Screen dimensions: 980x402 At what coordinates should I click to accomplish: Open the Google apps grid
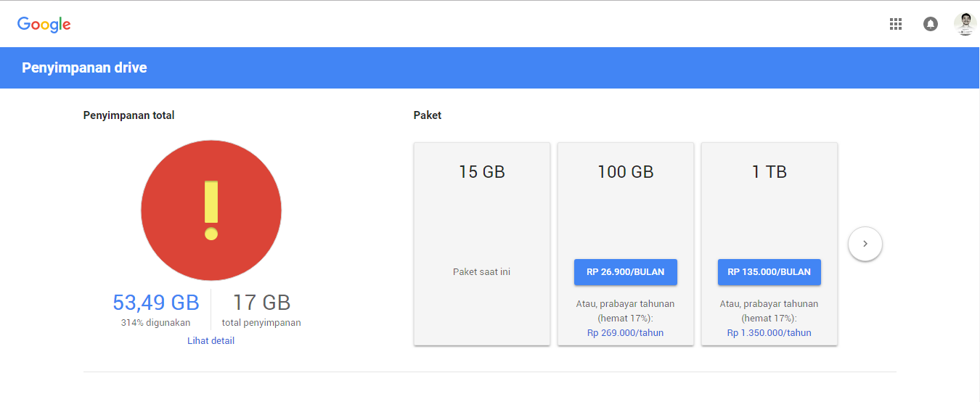896,24
